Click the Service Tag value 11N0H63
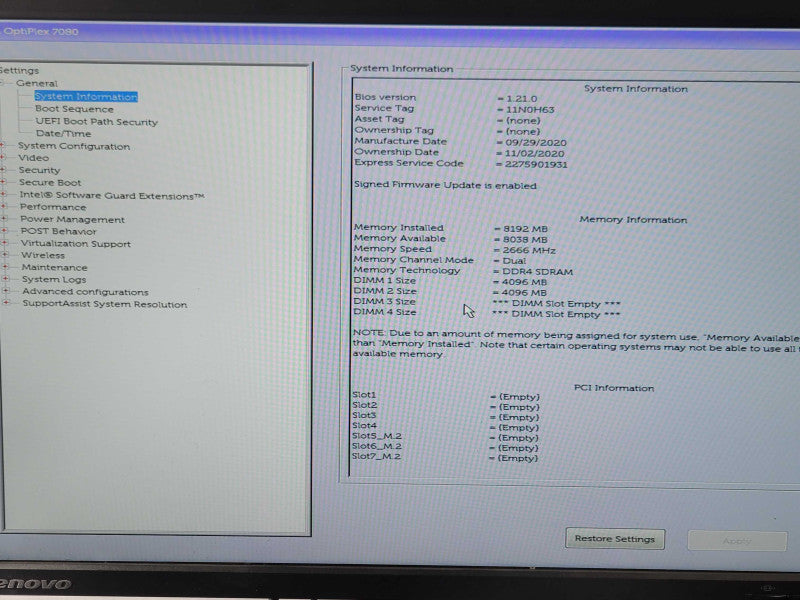 [x=530, y=110]
